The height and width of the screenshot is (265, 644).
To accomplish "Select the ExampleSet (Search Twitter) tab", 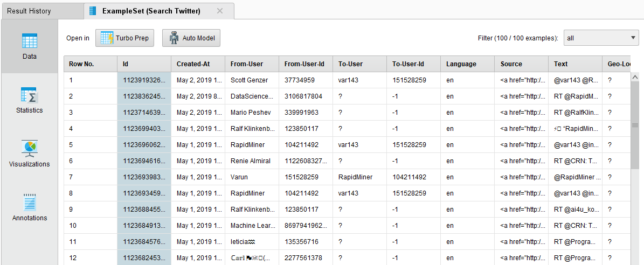I will click(x=151, y=11).
